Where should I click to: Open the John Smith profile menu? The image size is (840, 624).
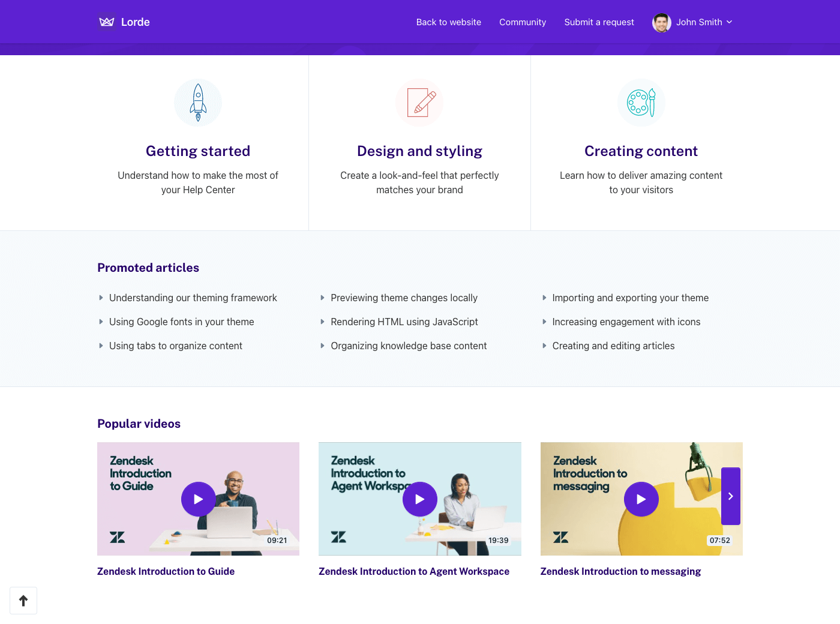click(x=692, y=22)
